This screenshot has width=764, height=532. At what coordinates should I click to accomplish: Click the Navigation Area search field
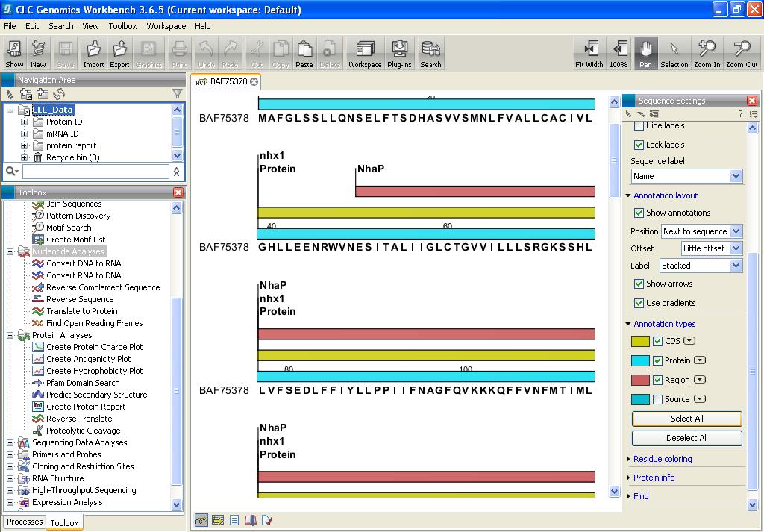coord(95,172)
